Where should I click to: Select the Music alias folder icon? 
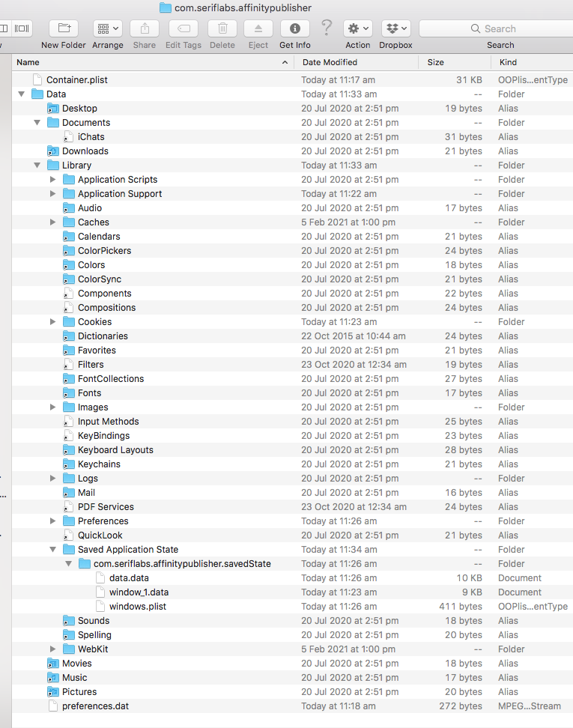tap(53, 677)
